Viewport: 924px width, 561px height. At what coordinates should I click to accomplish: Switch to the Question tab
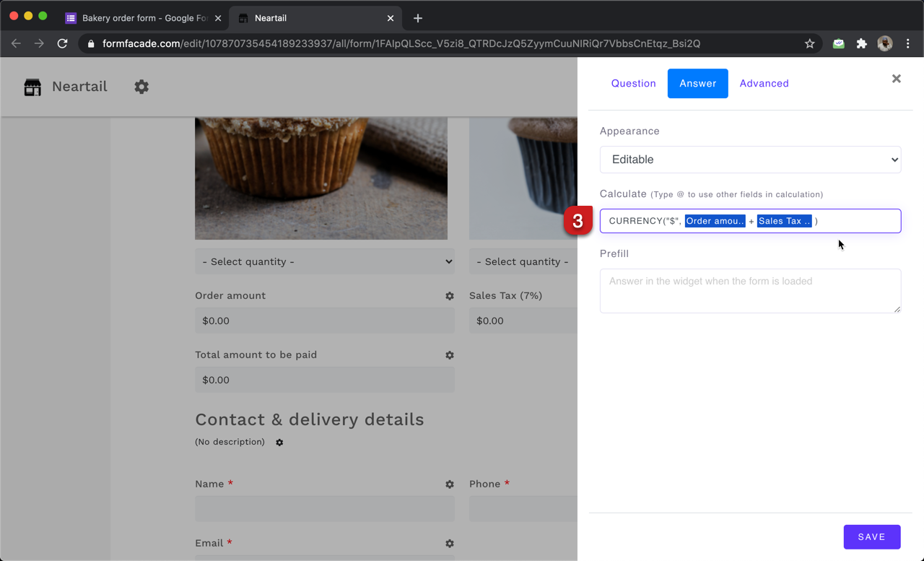tap(633, 84)
